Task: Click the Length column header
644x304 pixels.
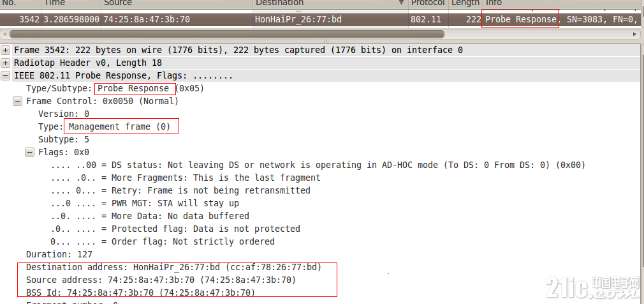Action: [x=465, y=3]
